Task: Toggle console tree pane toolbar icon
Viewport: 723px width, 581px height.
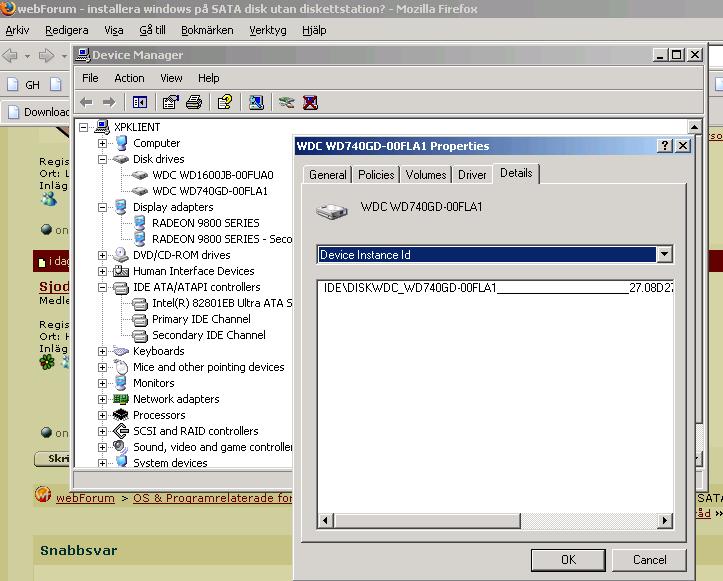Action: [x=140, y=102]
